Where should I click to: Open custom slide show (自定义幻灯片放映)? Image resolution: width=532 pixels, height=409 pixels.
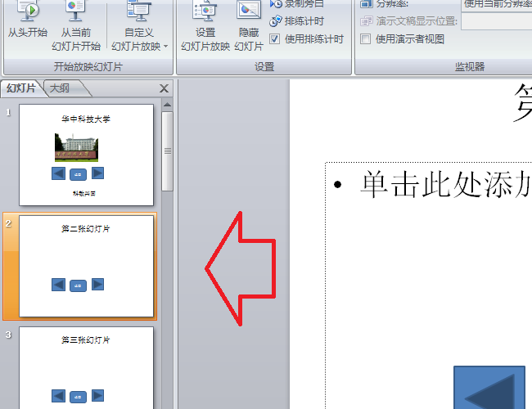coord(139,26)
